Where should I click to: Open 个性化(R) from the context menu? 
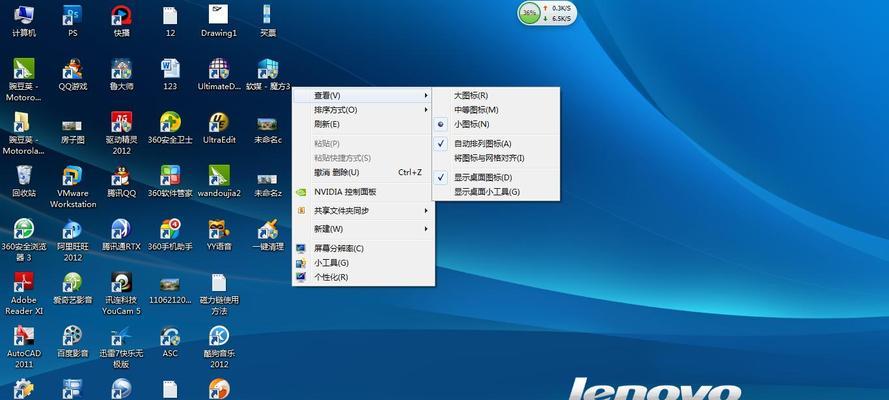363,277
